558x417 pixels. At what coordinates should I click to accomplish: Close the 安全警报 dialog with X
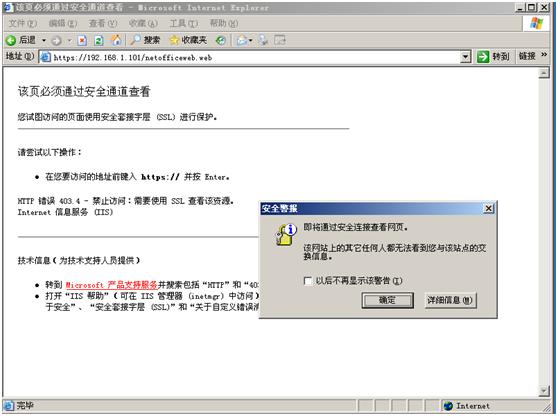[x=489, y=208]
